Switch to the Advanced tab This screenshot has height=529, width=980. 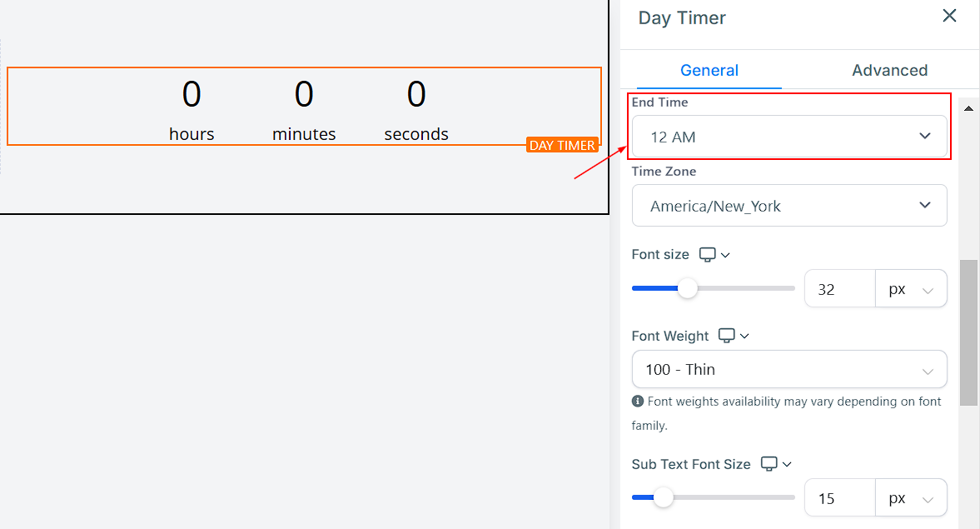[x=889, y=70]
